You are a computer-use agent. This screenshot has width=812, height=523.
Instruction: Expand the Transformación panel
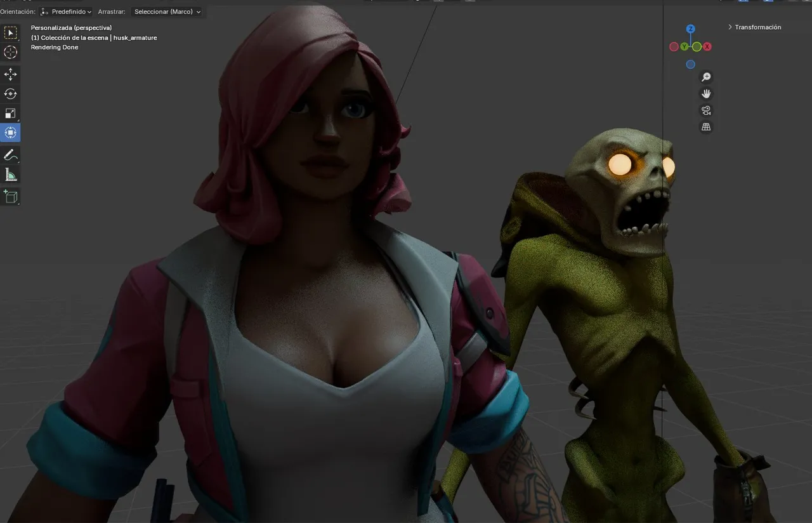[754, 27]
